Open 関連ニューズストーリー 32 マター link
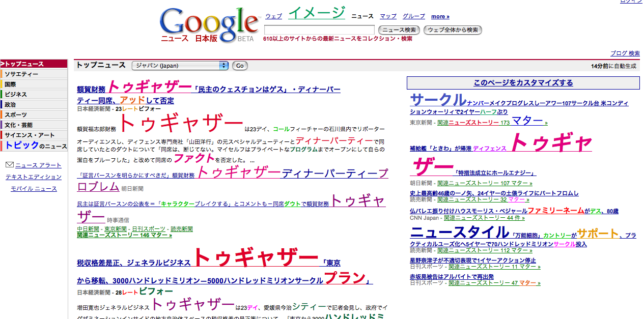The width and height of the screenshot is (644, 319). point(483,200)
